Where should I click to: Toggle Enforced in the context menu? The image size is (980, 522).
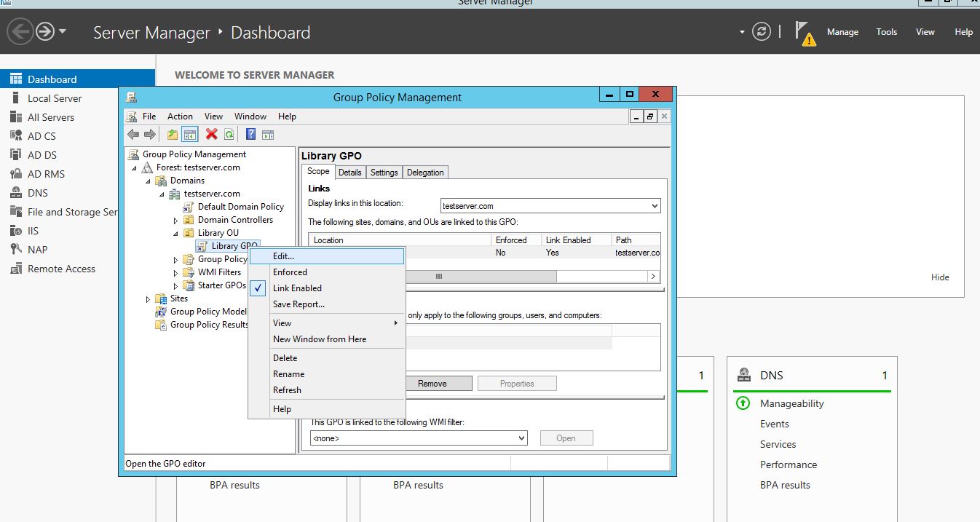(290, 272)
